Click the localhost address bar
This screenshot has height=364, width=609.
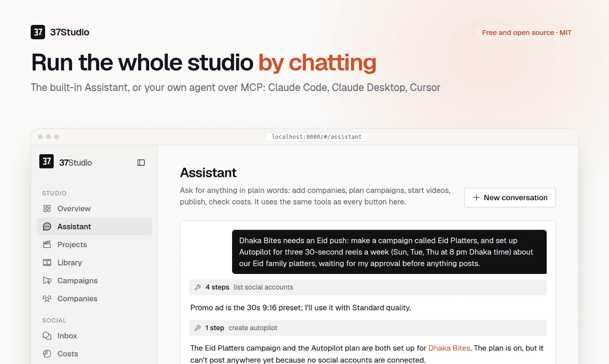316,137
